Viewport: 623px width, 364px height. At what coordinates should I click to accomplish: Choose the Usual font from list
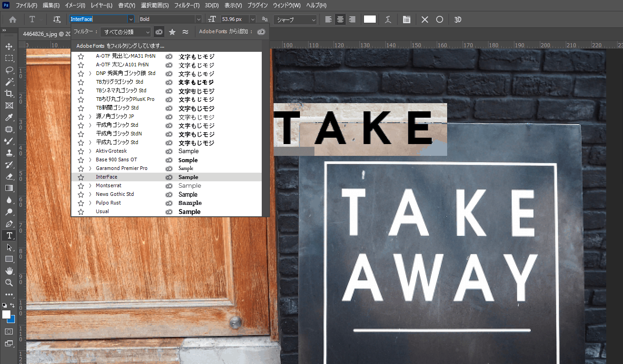[102, 212]
